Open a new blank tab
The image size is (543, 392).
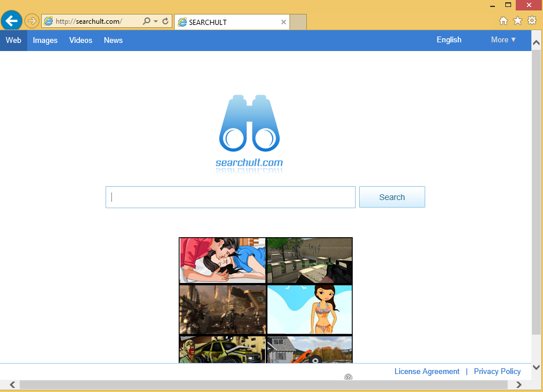298,22
